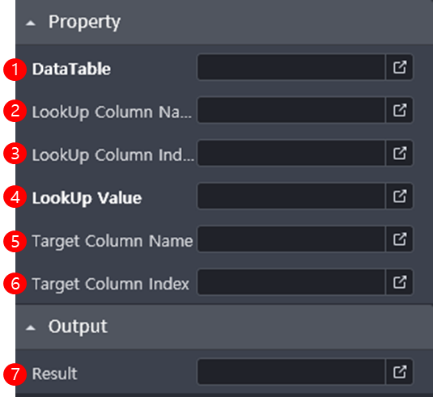Image resolution: width=433 pixels, height=397 pixels.
Task: Open expression editor for DataTable field
Action: tap(399, 67)
